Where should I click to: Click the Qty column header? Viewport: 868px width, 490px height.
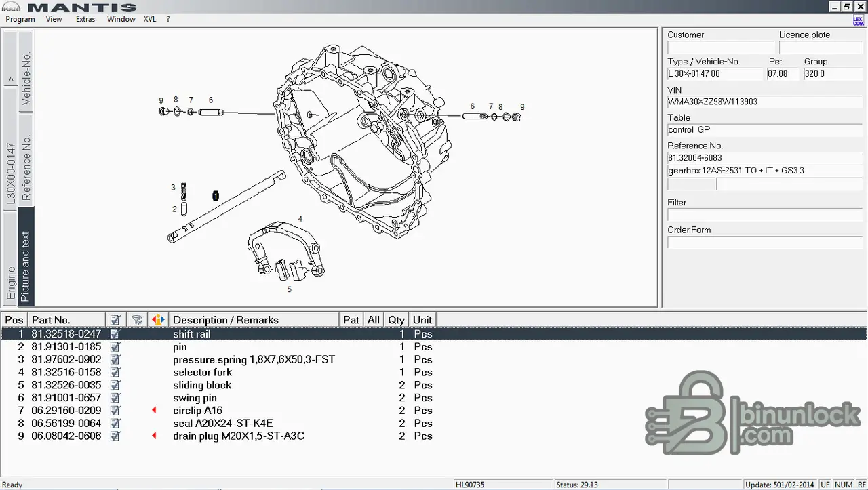pyautogui.click(x=397, y=320)
